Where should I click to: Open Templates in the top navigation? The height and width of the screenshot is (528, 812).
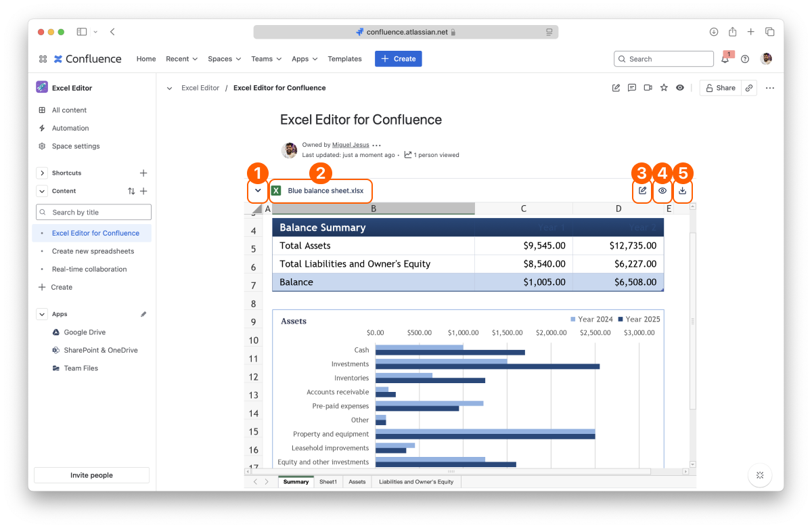(344, 59)
